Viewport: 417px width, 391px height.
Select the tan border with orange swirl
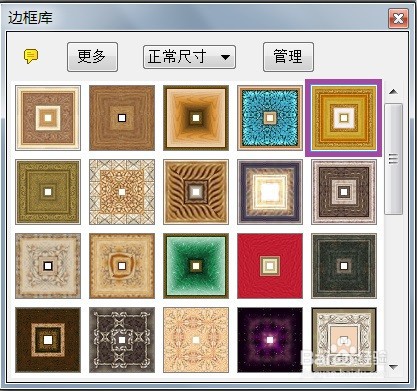coord(122,266)
